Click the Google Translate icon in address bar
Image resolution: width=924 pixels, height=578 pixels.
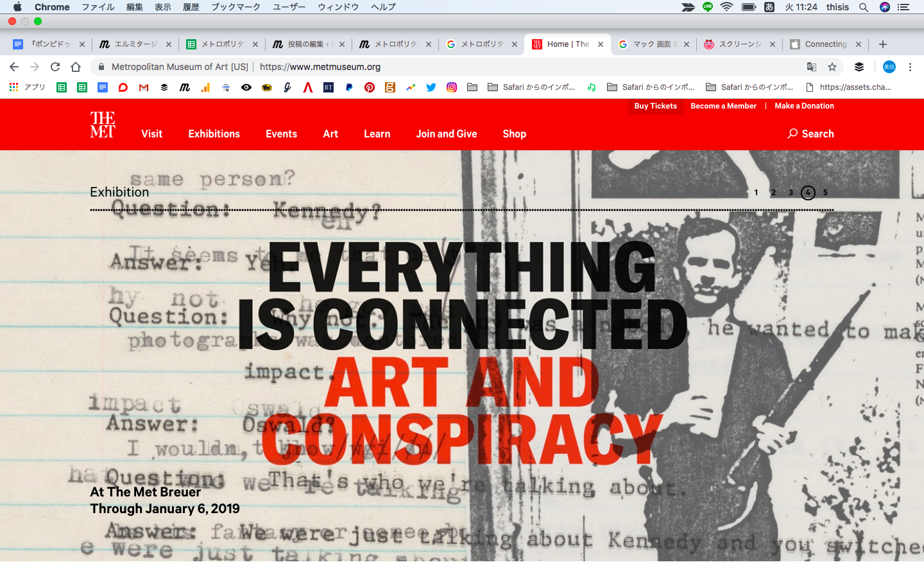click(x=812, y=67)
